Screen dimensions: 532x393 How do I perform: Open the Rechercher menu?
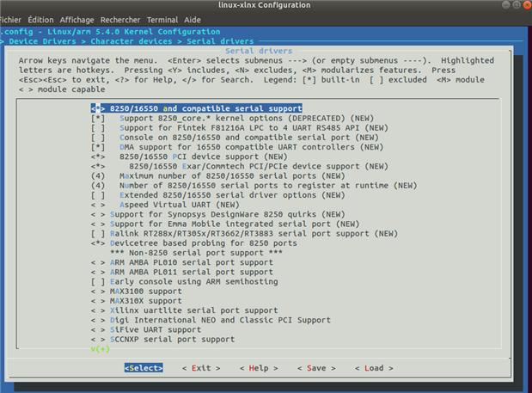(120, 20)
